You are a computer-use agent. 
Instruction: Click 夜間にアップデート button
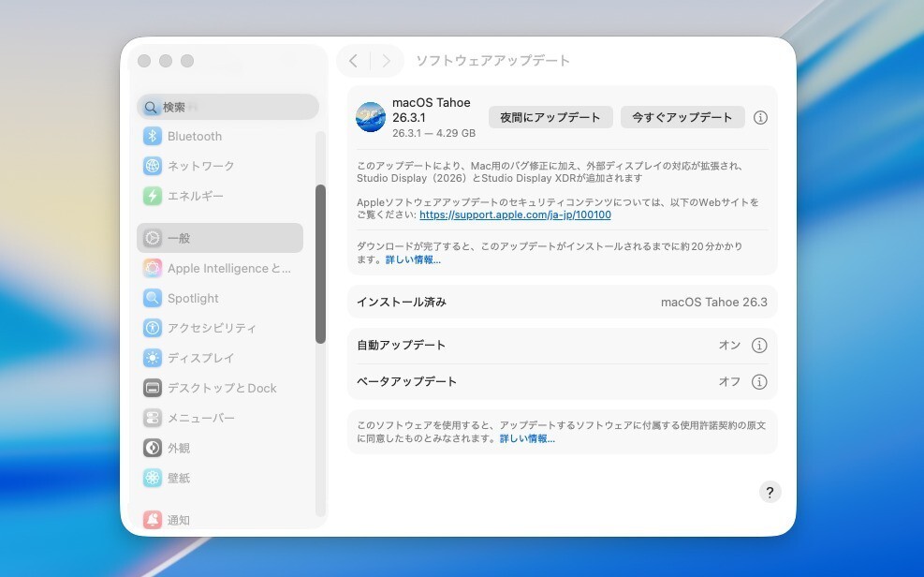coord(550,117)
